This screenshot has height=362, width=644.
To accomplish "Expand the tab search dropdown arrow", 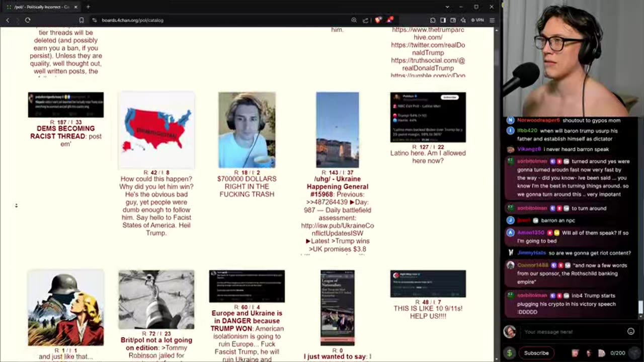I will (x=447, y=7).
